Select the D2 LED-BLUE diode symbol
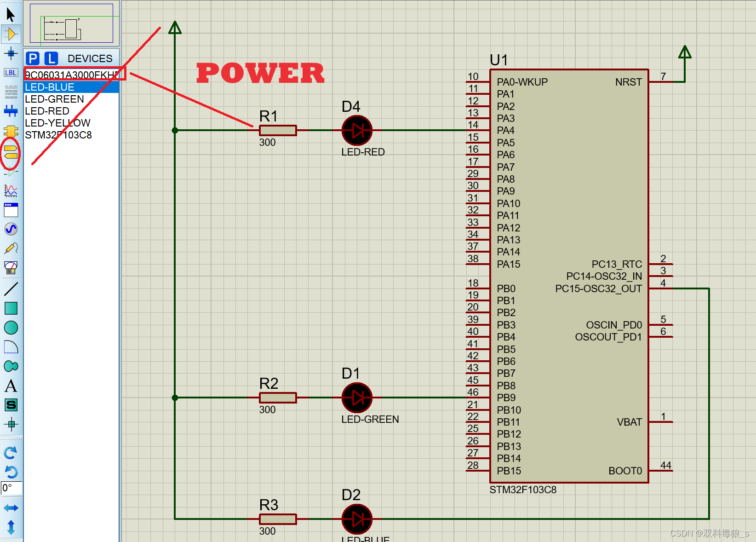Screen dimensions: 756x542 [x=357, y=519]
